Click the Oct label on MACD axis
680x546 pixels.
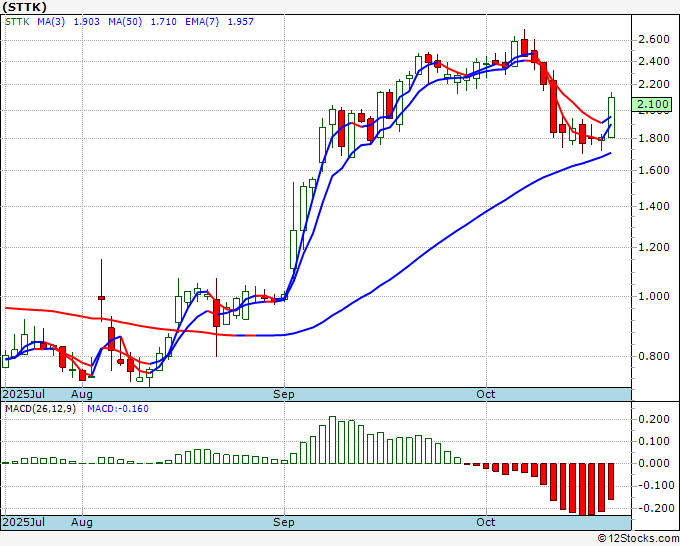486,522
